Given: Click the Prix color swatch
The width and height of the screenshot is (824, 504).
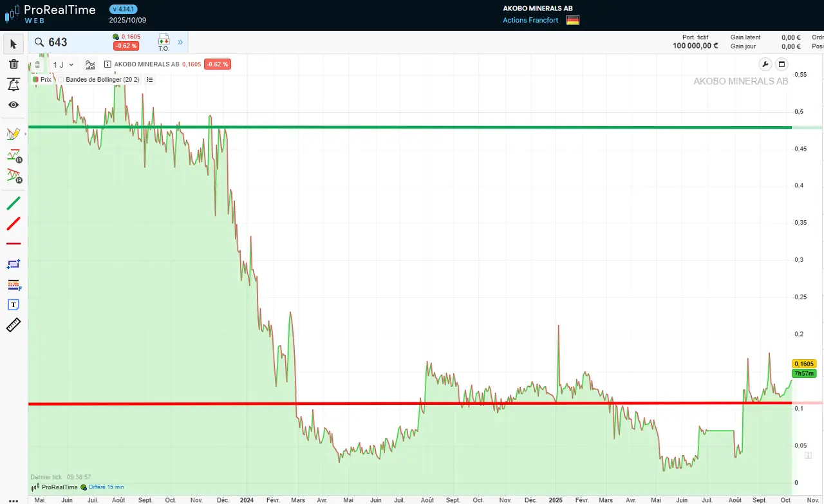Looking at the screenshot, I should pos(36,80).
